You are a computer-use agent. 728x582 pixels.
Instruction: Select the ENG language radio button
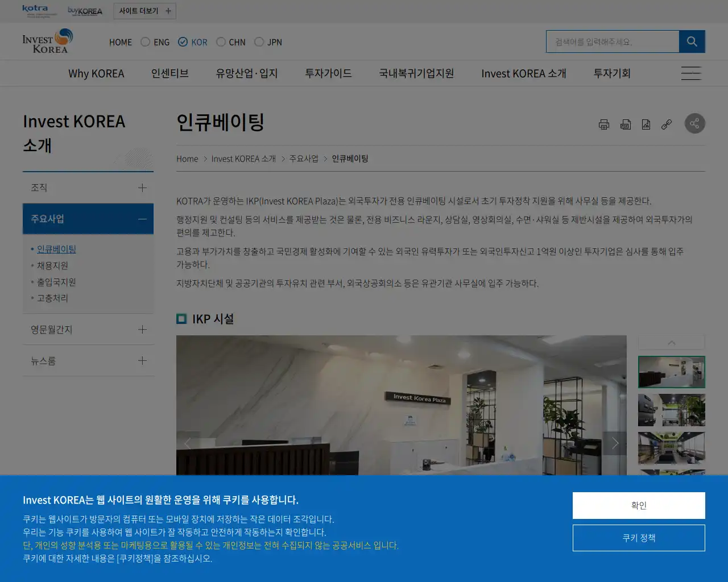click(144, 41)
